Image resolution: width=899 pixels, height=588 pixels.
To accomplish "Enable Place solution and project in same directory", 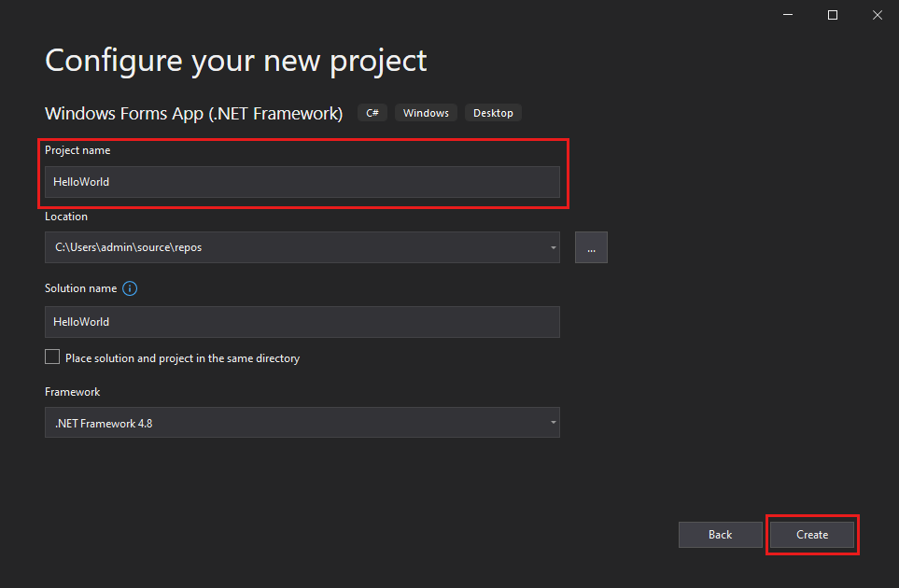I will 52,357.
